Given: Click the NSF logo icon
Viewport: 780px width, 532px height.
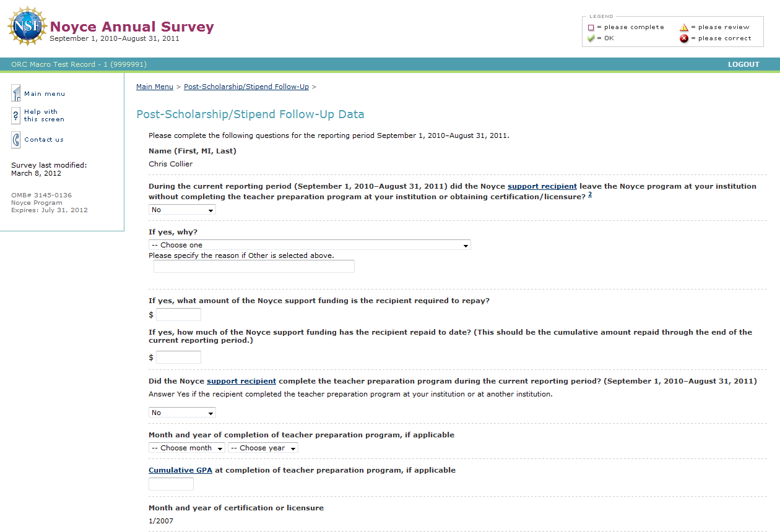Looking at the screenshot, I should [27, 27].
